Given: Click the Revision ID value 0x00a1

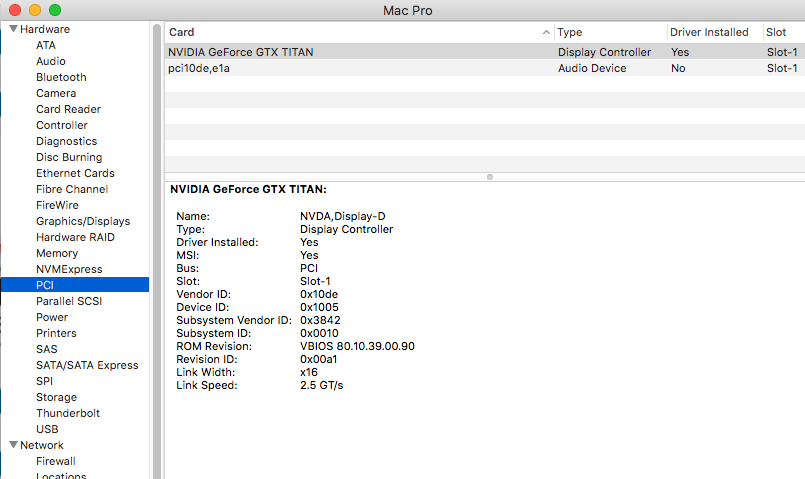Looking at the screenshot, I should pos(318,359).
